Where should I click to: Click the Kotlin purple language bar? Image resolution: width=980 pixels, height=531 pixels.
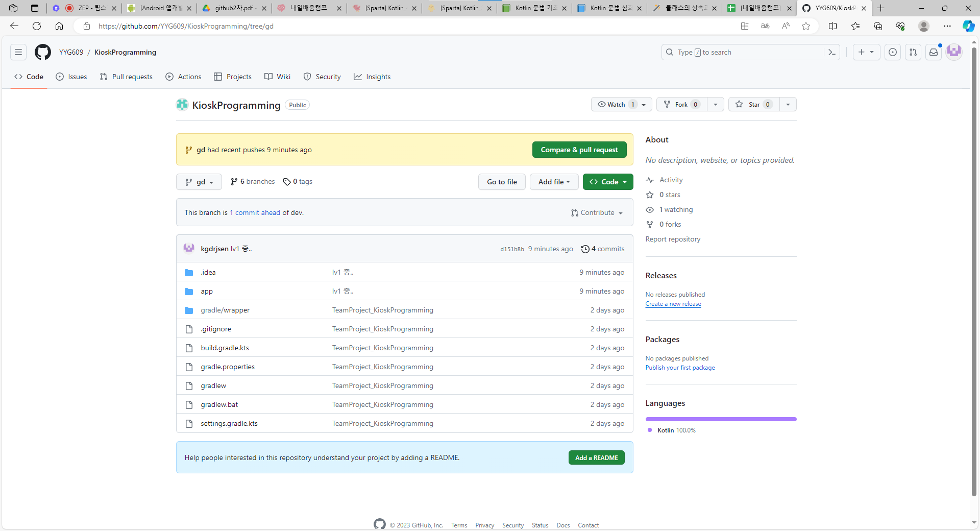tap(721, 419)
